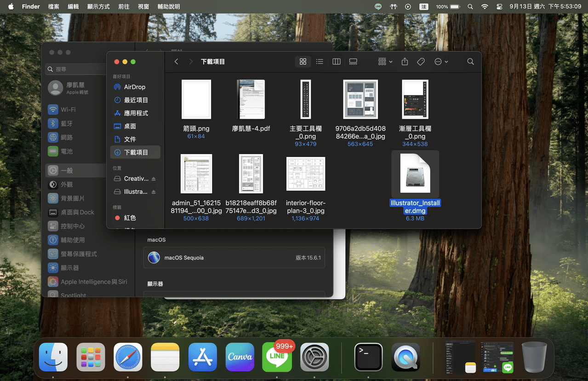The width and height of the screenshot is (588, 381).
Task: Select the admin_51_16215 jpg thumbnail
Action: click(196, 173)
